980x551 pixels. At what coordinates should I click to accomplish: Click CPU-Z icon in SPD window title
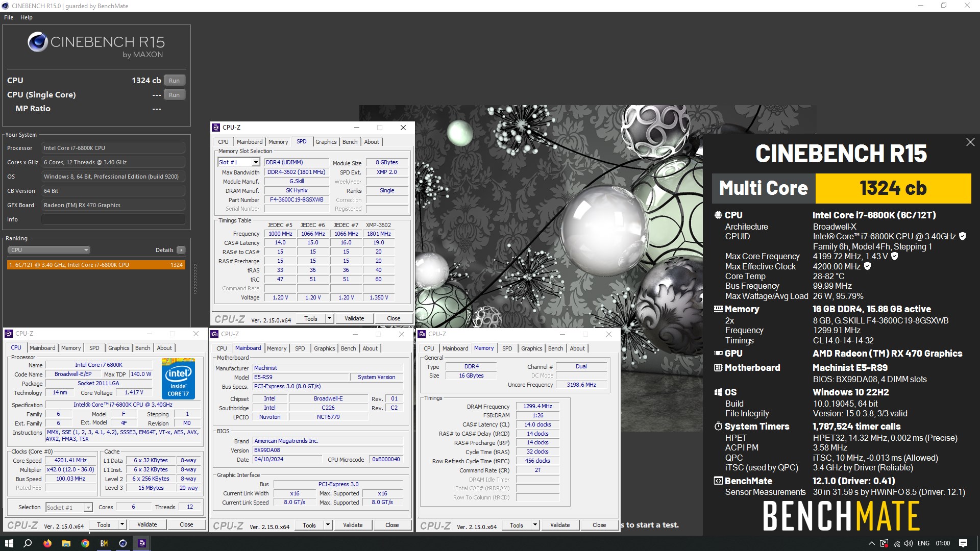[x=216, y=128]
